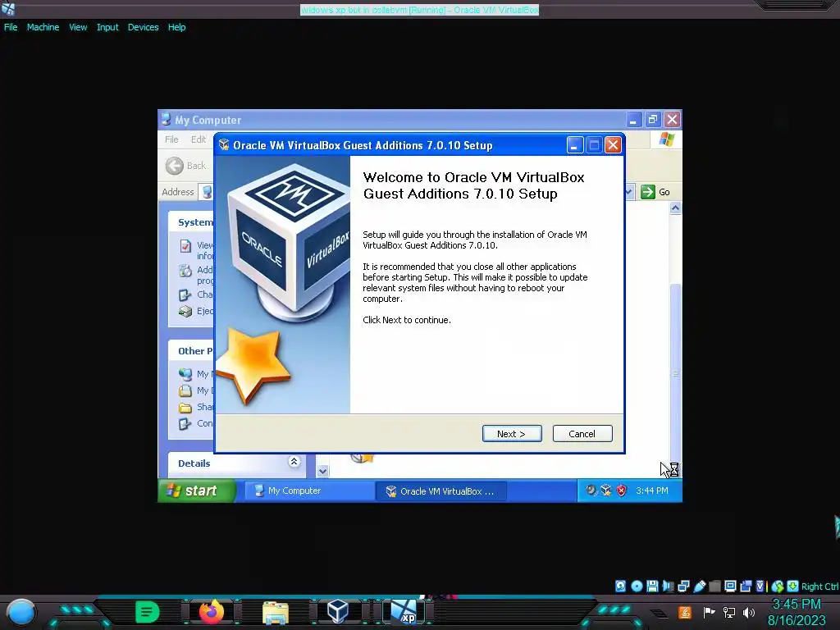Click the mouse integration status icon

click(x=778, y=586)
